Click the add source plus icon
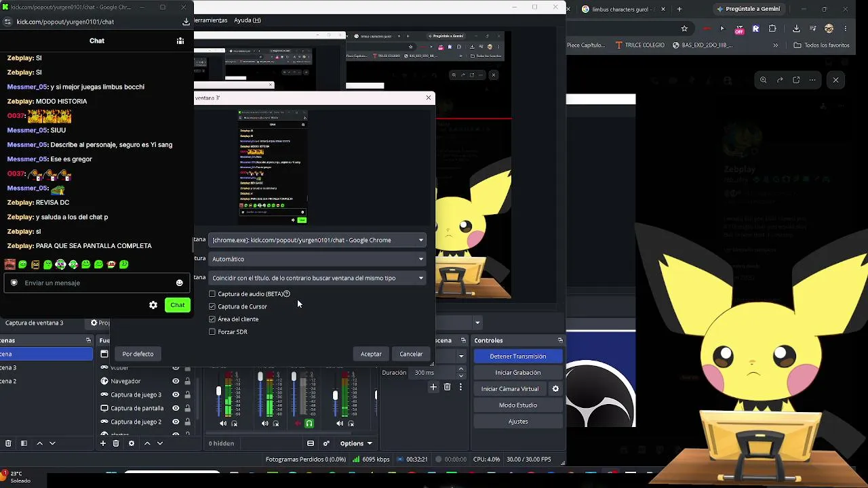The width and height of the screenshot is (868, 488). click(103, 443)
